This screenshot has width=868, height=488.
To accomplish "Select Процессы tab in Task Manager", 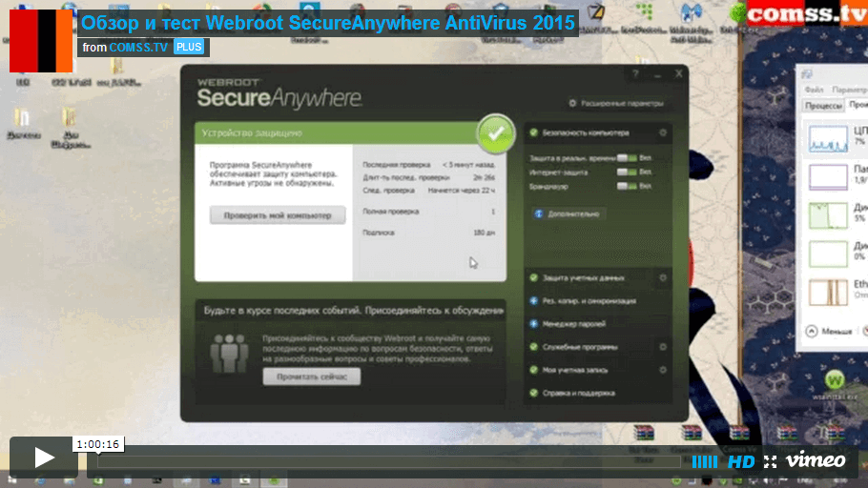I will pyautogui.click(x=823, y=106).
